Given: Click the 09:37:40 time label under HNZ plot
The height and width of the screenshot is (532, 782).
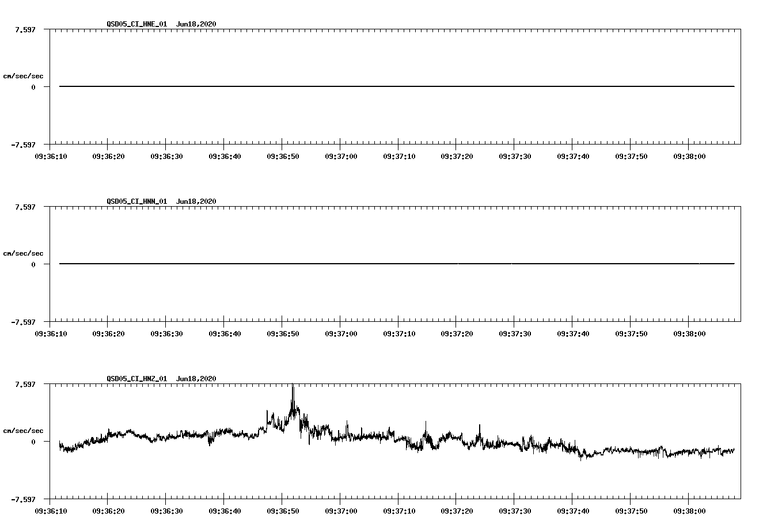Looking at the screenshot, I should pos(573,511).
